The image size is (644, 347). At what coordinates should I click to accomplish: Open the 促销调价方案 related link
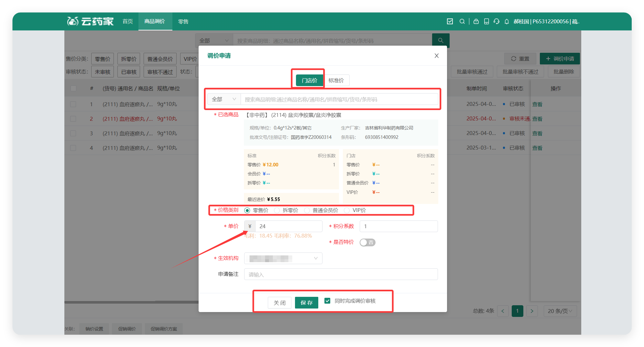pyautogui.click(x=164, y=329)
